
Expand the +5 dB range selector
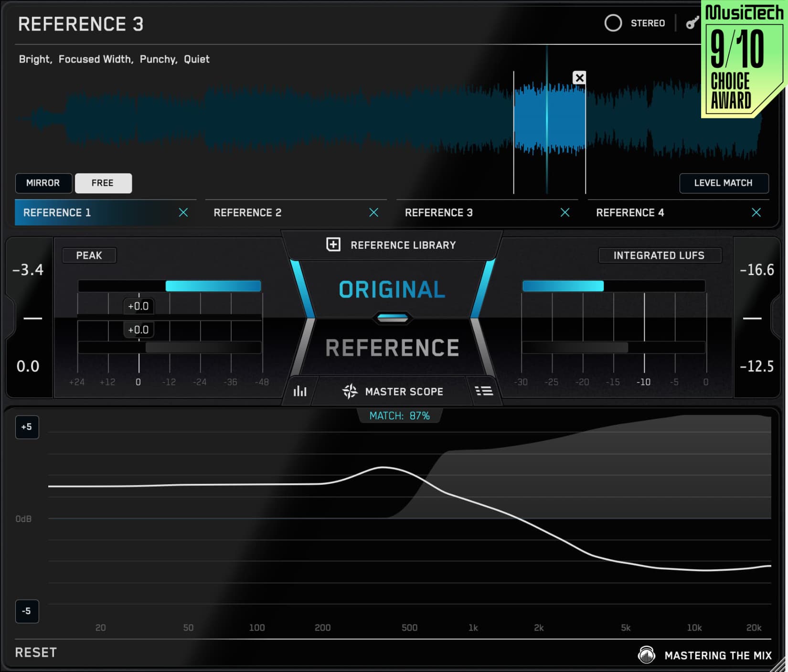pos(27,427)
